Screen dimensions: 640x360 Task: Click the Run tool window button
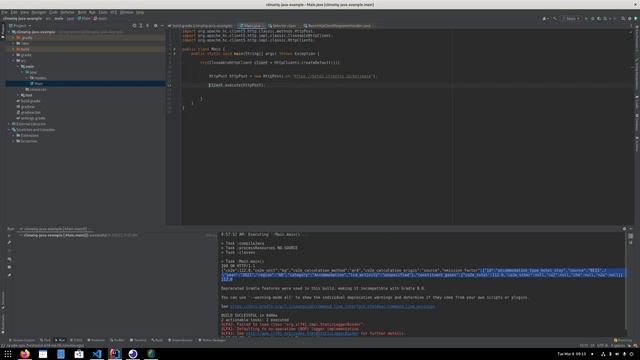tap(60, 340)
